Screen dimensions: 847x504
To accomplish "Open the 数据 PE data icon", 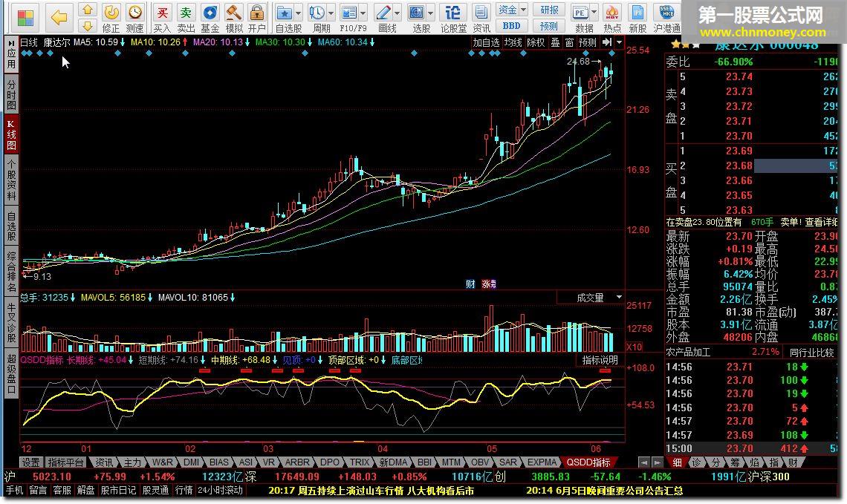I will [x=581, y=18].
